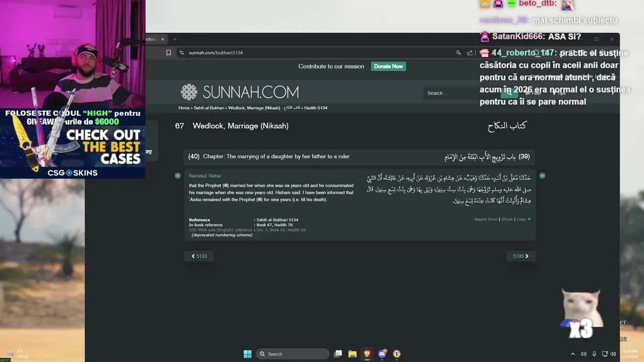Open Discord from the taskbar
This screenshot has height=362, width=644.
click(x=382, y=354)
